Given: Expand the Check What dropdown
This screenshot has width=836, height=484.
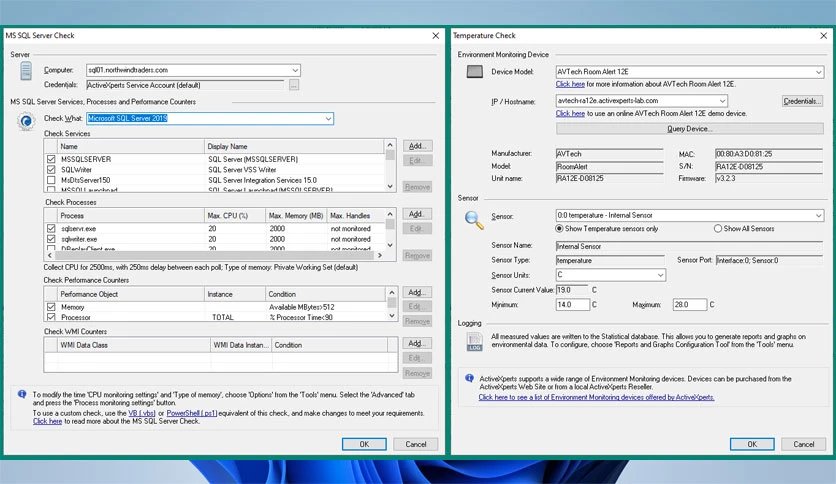Looking at the screenshot, I should 328,118.
